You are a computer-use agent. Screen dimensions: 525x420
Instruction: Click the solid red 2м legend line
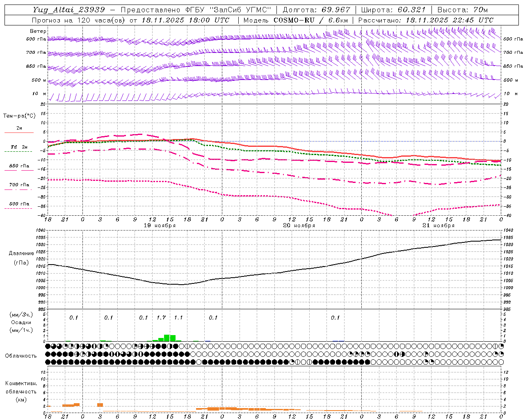click(x=19, y=132)
